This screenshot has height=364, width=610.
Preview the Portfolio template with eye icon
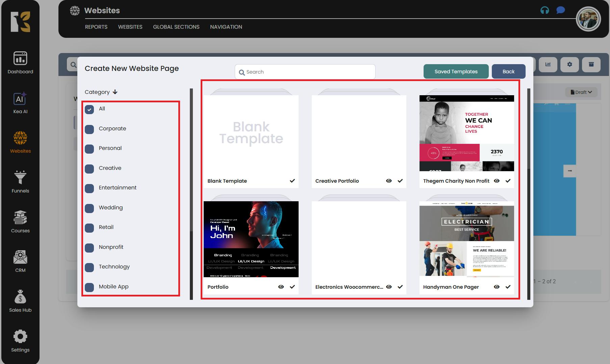pos(281,287)
